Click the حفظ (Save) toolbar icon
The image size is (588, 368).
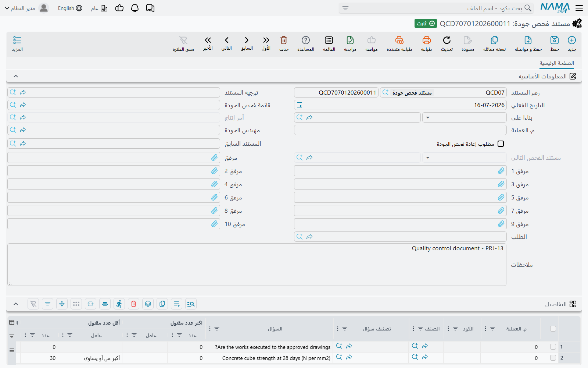pos(555,40)
